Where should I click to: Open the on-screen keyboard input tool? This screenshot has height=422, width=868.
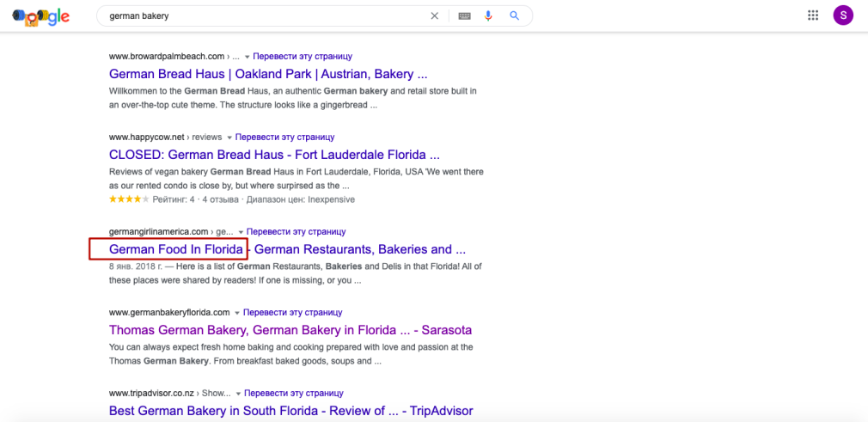coord(465,15)
